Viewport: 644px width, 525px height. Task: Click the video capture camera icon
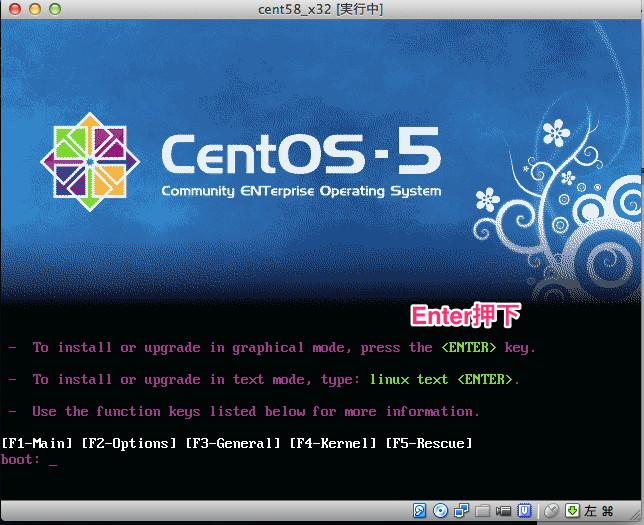pos(504,511)
